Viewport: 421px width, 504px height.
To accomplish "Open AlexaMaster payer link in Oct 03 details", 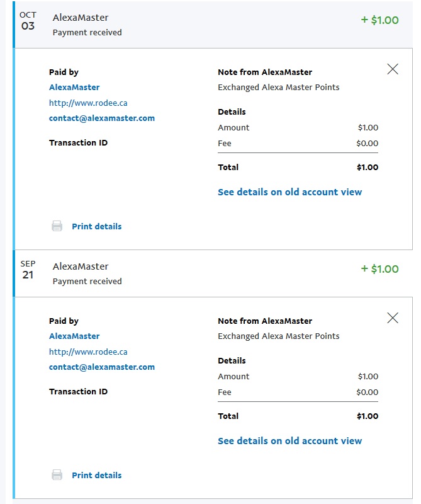I will pos(74,88).
